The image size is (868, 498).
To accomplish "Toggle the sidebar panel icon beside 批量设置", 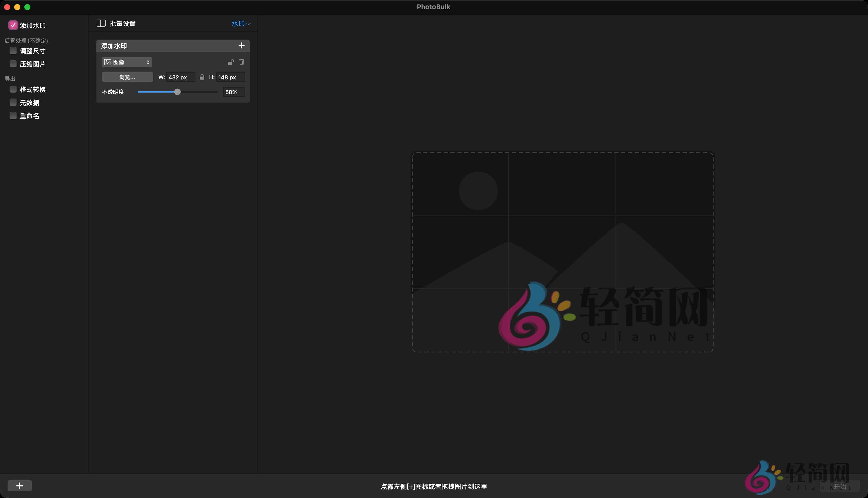I will coord(101,23).
